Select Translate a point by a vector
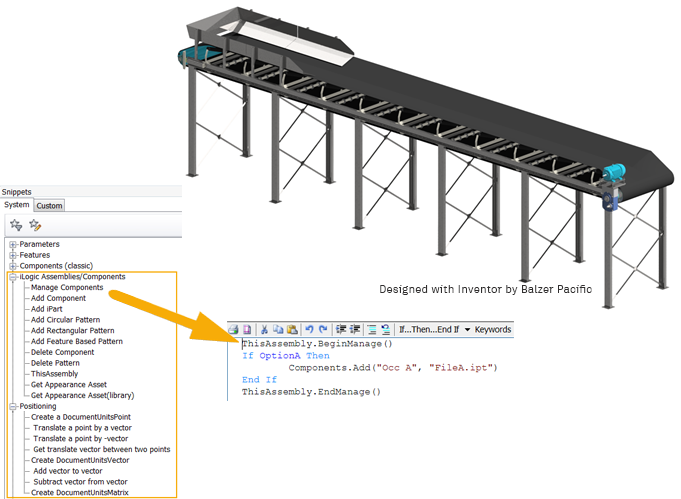Screen dimensions: 681x499 tap(83, 428)
